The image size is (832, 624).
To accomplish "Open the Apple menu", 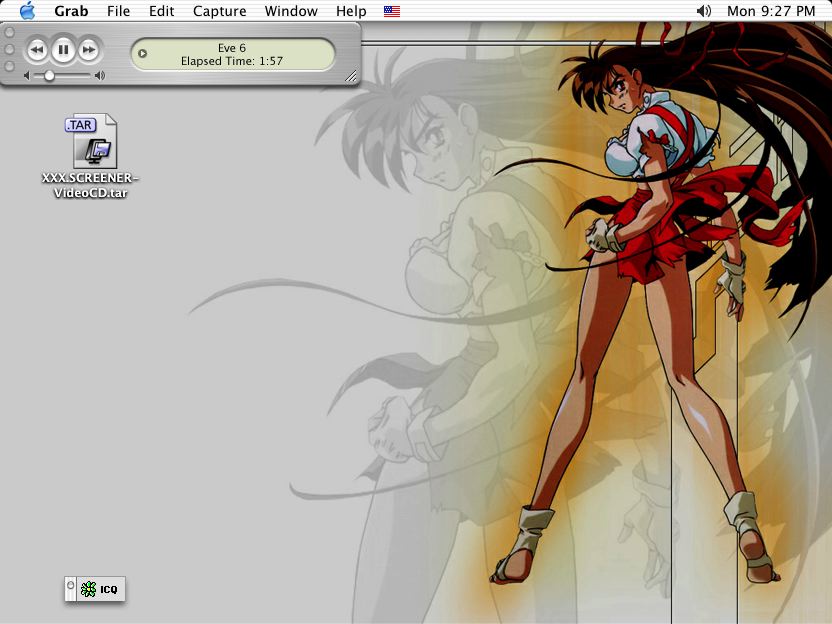I will (27, 11).
